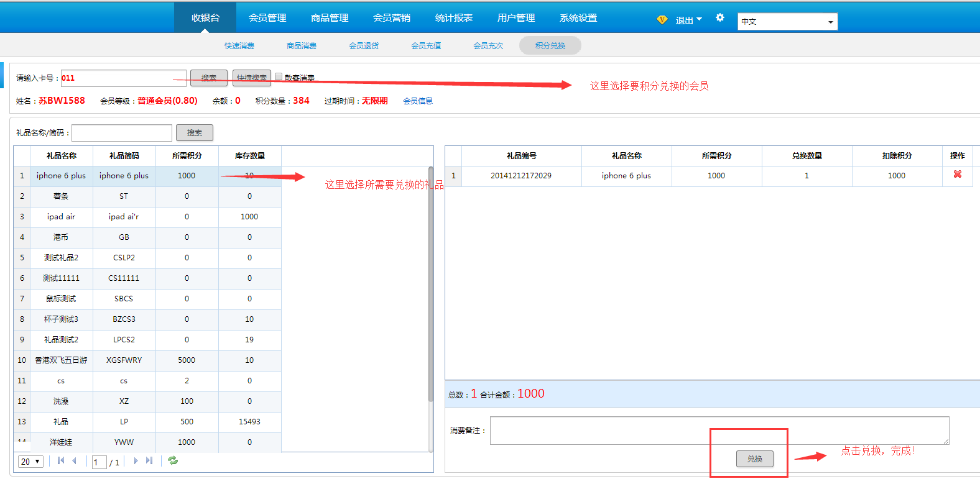Go to first page of gift list
Screen dimensions: 980x502
coord(61,461)
